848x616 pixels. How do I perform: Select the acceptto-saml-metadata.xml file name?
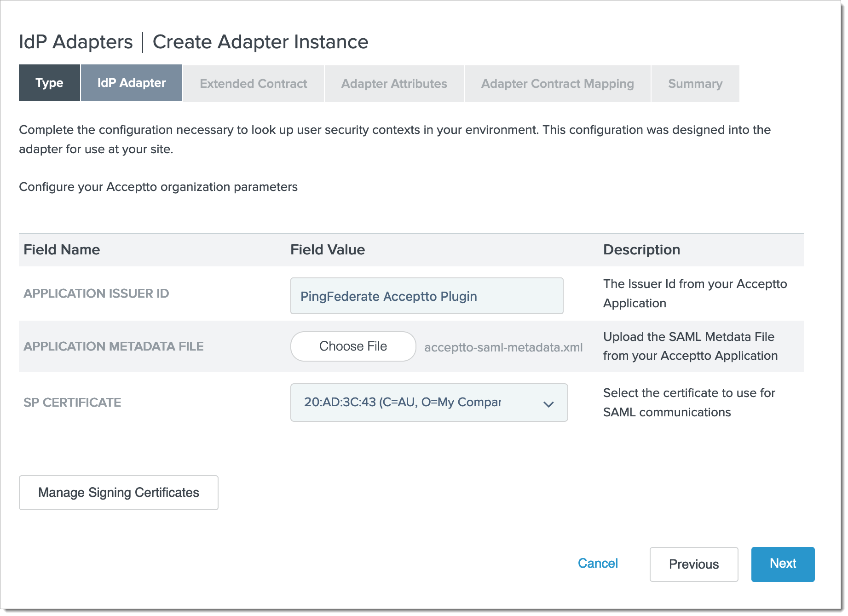tap(503, 347)
